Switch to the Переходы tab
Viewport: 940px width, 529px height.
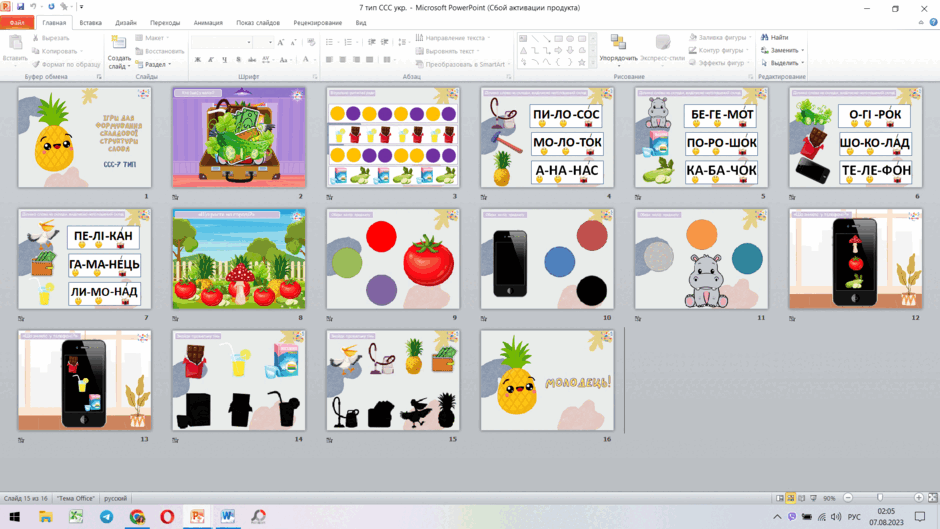[x=165, y=23]
